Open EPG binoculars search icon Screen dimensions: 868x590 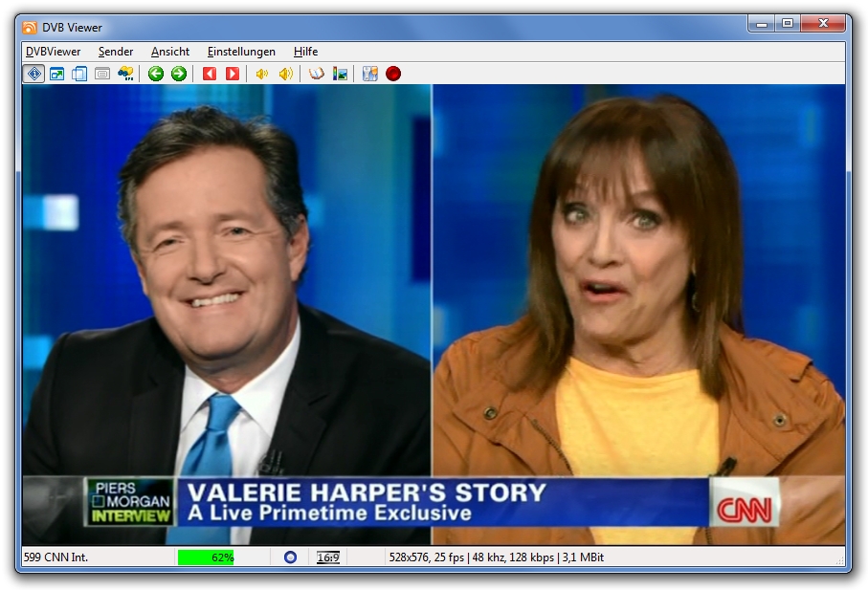(125, 74)
